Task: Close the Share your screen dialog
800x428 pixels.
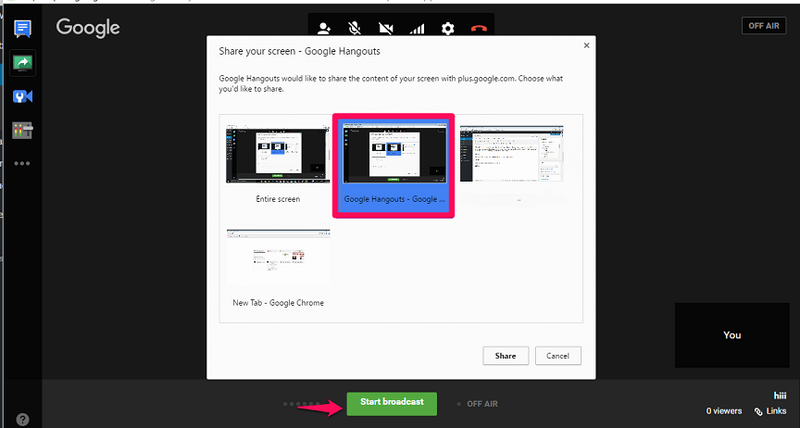Action: point(586,45)
